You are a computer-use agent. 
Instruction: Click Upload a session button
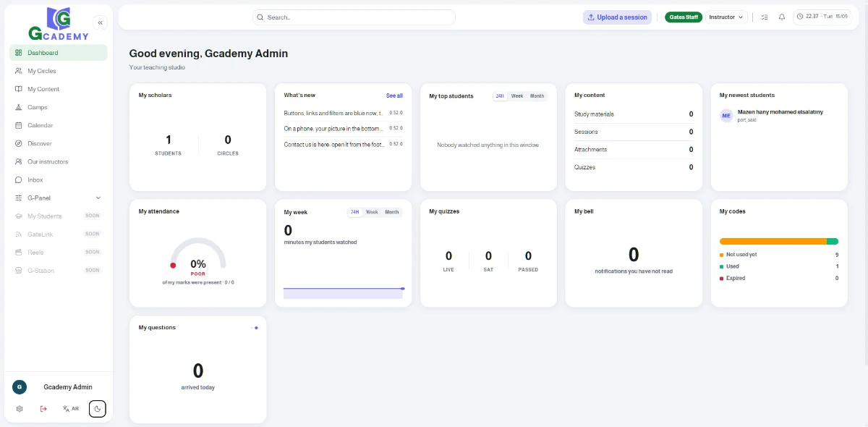617,17
